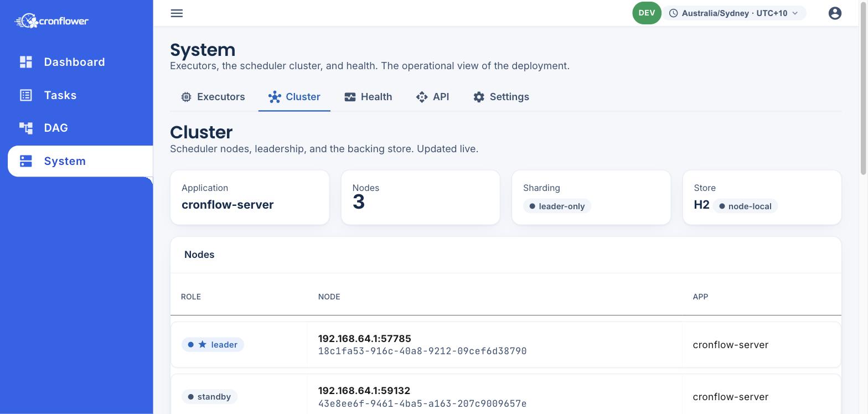Switch to the Settings tab
This screenshot has width=868, height=414.
coord(501,97)
